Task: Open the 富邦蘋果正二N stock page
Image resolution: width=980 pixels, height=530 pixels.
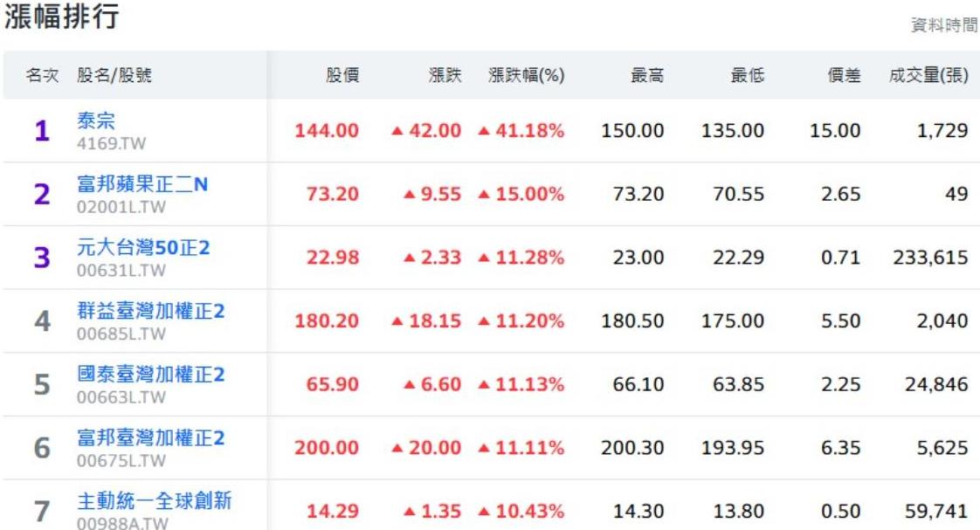Action: (x=143, y=185)
